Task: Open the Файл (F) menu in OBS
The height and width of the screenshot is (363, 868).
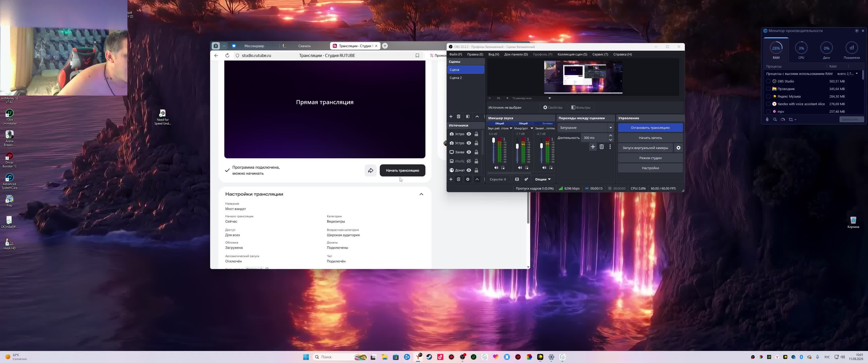Action: pyautogui.click(x=455, y=54)
